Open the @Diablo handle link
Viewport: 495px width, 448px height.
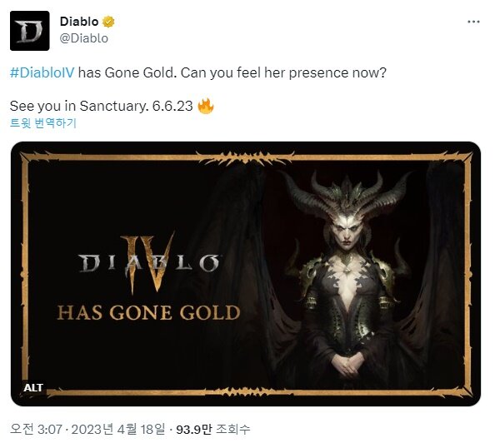pyautogui.click(x=84, y=38)
